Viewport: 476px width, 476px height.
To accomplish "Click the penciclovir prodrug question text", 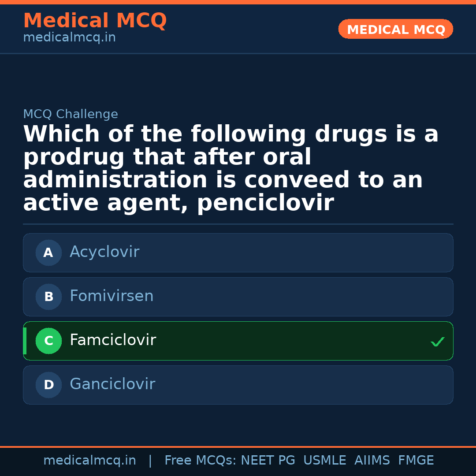I will [231, 169].
